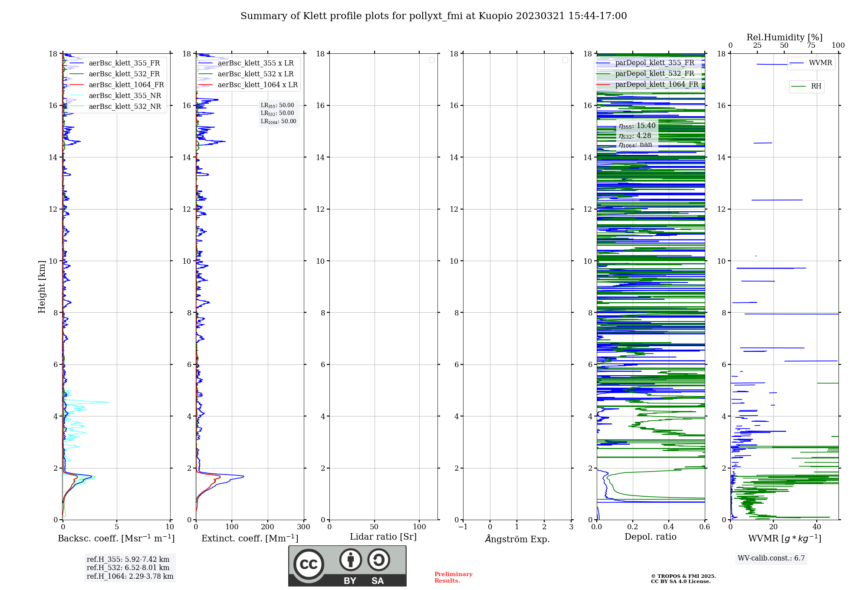Screen dimensions: 868x590
Task: Click the Ångström Exp. axis label
Action: pyautogui.click(x=517, y=539)
